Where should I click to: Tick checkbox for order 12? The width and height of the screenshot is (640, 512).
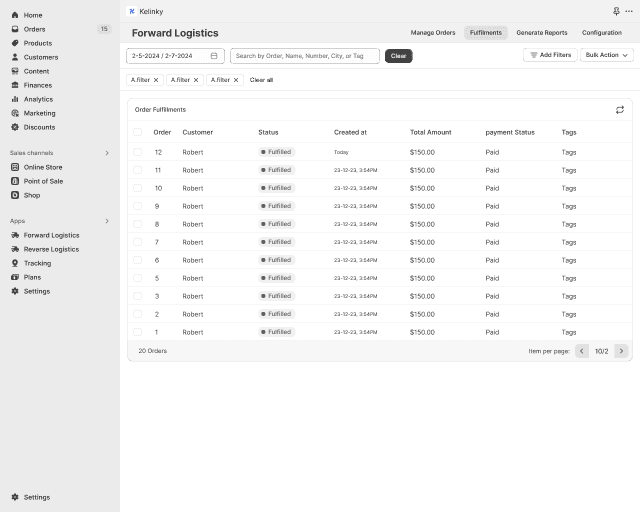[138, 152]
